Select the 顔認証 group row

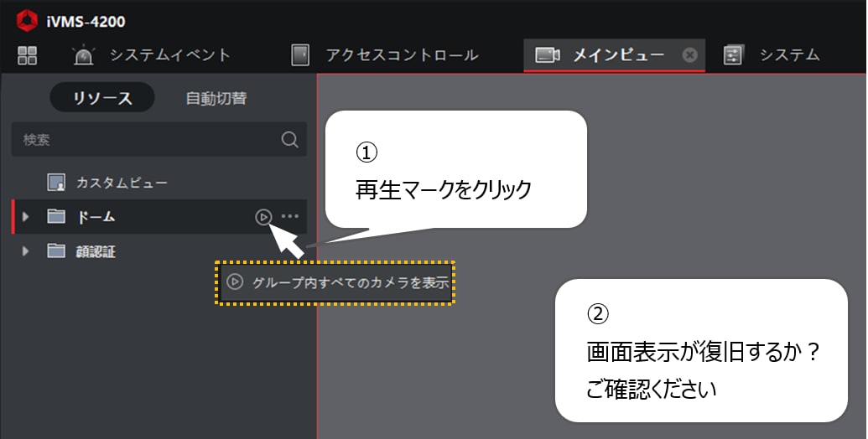click(159, 251)
